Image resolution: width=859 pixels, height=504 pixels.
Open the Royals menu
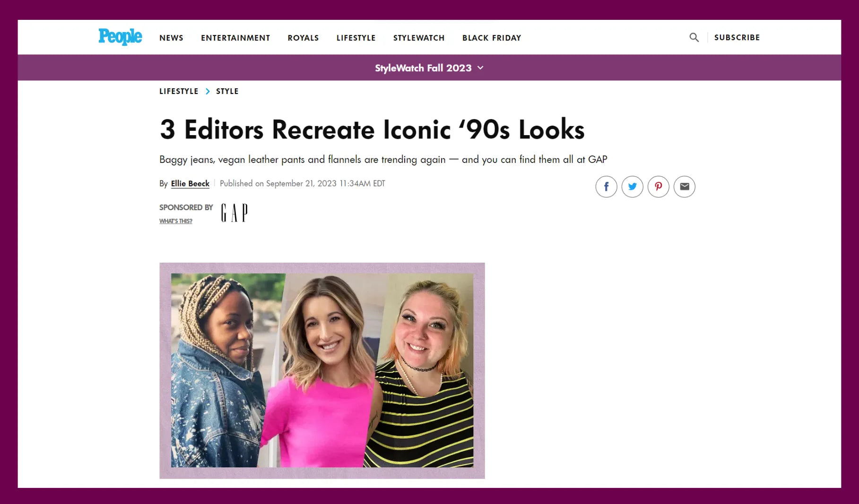[303, 38]
